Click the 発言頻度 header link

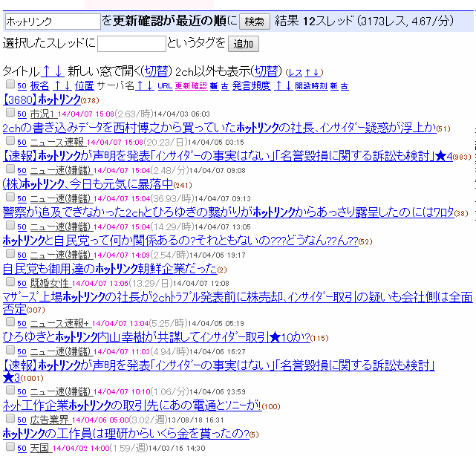(x=251, y=86)
